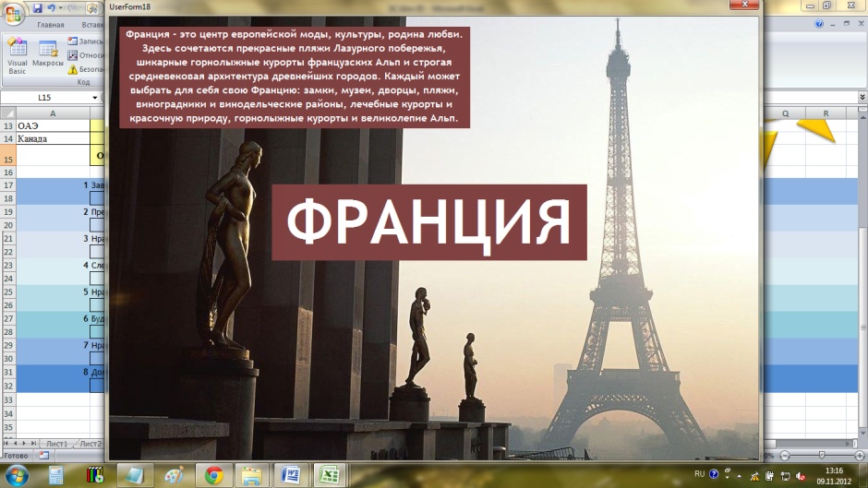This screenshot has width=868, height=488.
Task: Open the clock showing 13:16
Action: click(x=834, y=476)
